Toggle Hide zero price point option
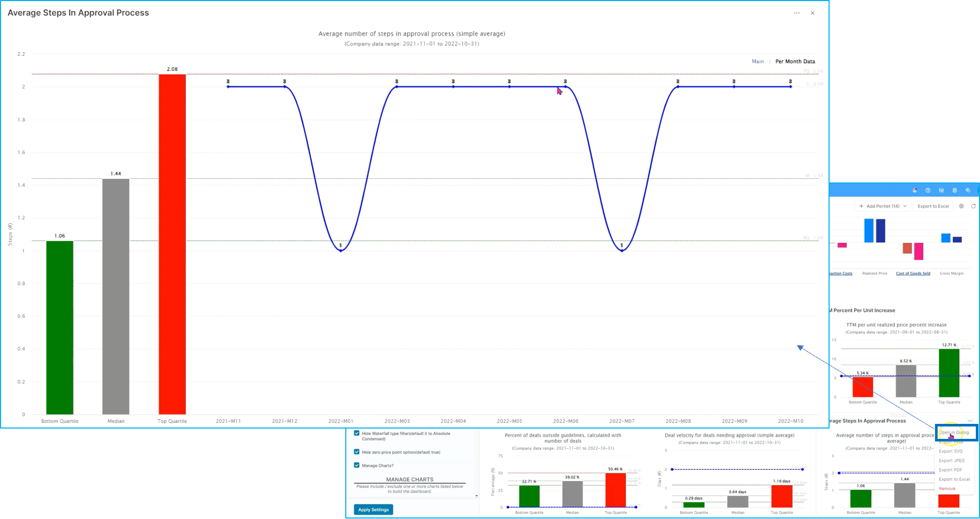This screenshot has width=980, height=519. pos(357,452)
